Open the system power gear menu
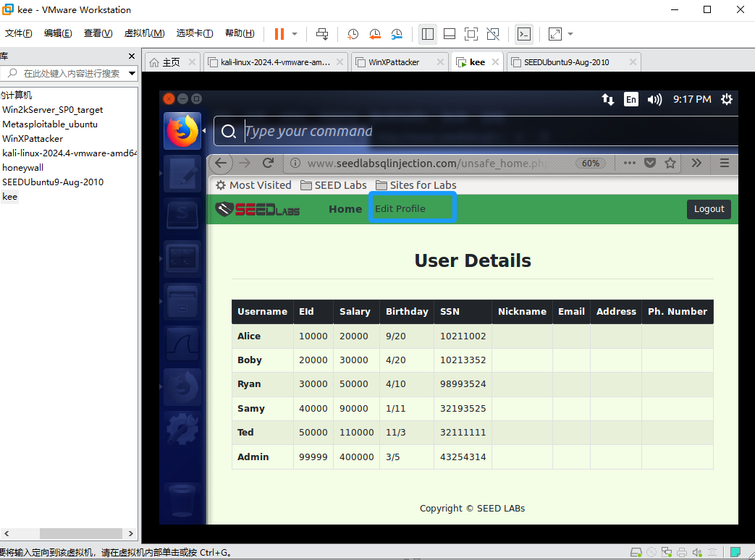This screenshot has width=755, height=560. [726, 99]
